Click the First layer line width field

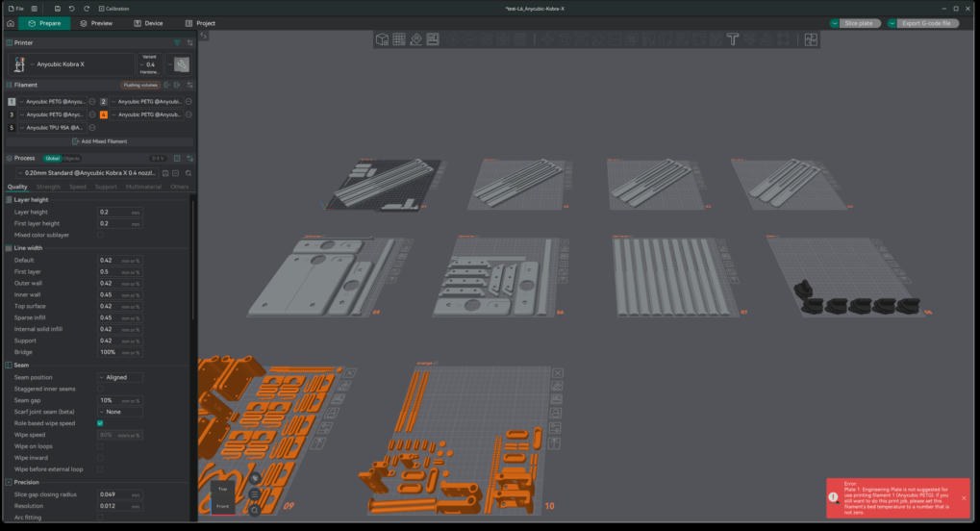pos(120,271)
